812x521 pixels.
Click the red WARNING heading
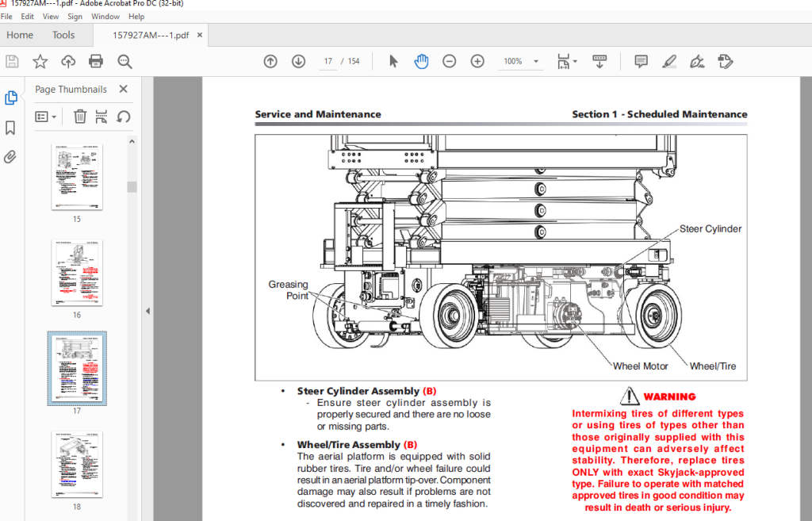[669, 397]
